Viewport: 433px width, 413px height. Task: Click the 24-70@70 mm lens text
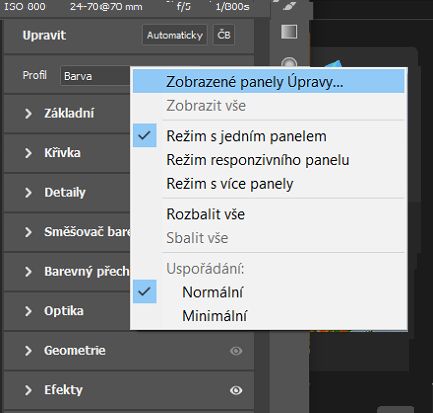click(106, 6)
